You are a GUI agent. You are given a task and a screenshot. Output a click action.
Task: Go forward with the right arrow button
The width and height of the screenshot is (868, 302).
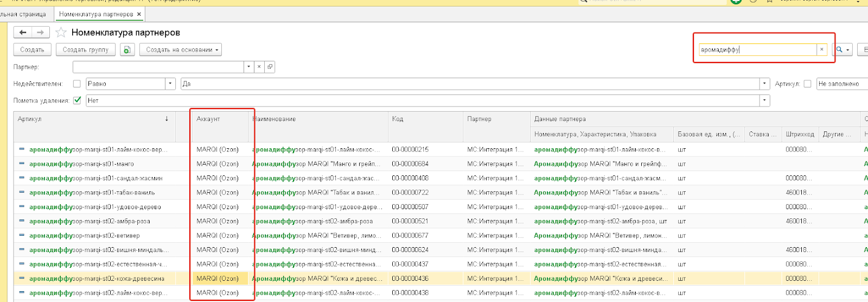(x=41, y=33)
